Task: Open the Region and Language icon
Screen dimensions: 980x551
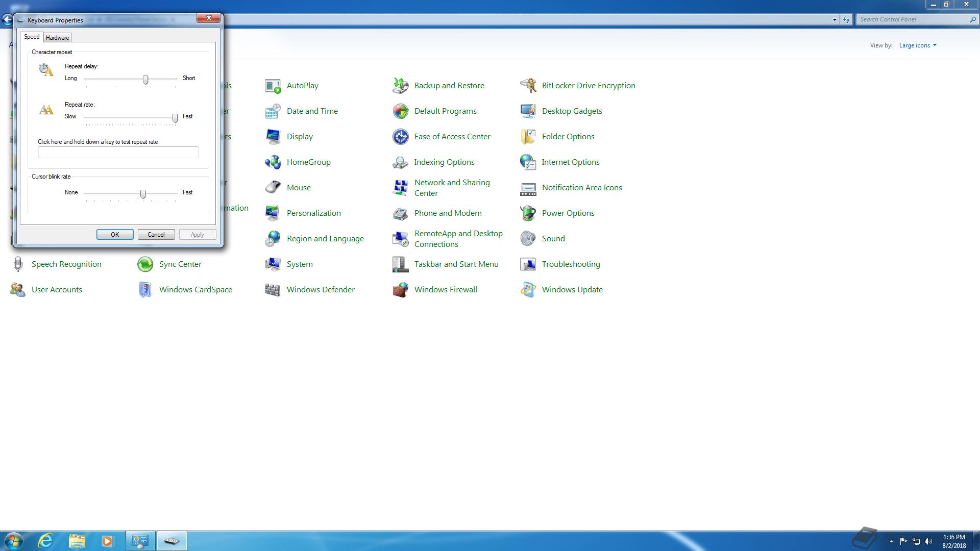Action: point(273,239)
